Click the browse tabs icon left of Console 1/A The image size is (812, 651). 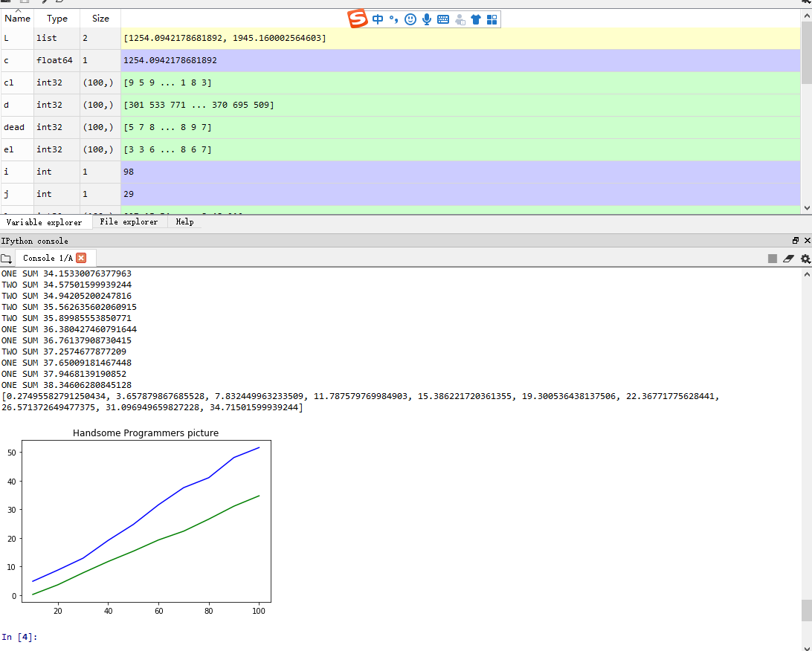pyautogui.click(x=6, y=258)
